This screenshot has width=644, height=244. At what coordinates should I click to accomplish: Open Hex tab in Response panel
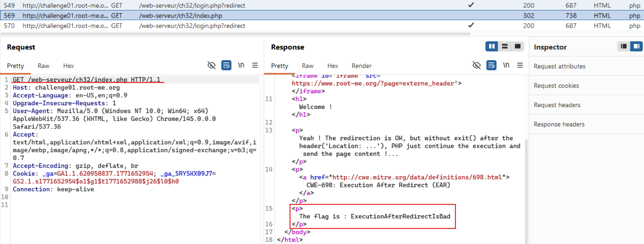coord(332,66)
